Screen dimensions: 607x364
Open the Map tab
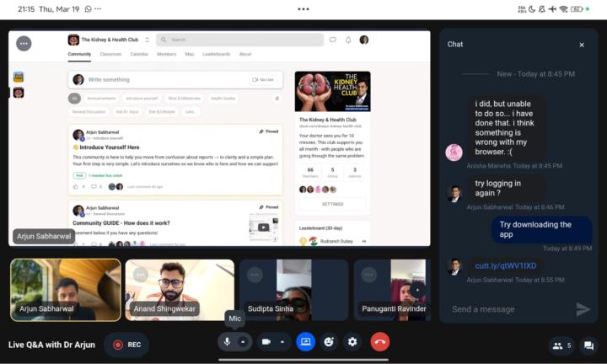(x=190, y=54)
